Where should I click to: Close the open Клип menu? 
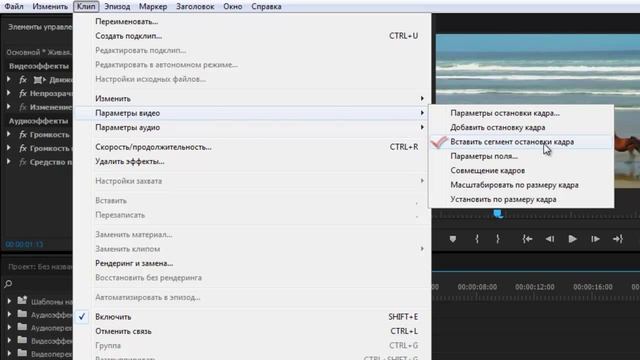[86, 7]
